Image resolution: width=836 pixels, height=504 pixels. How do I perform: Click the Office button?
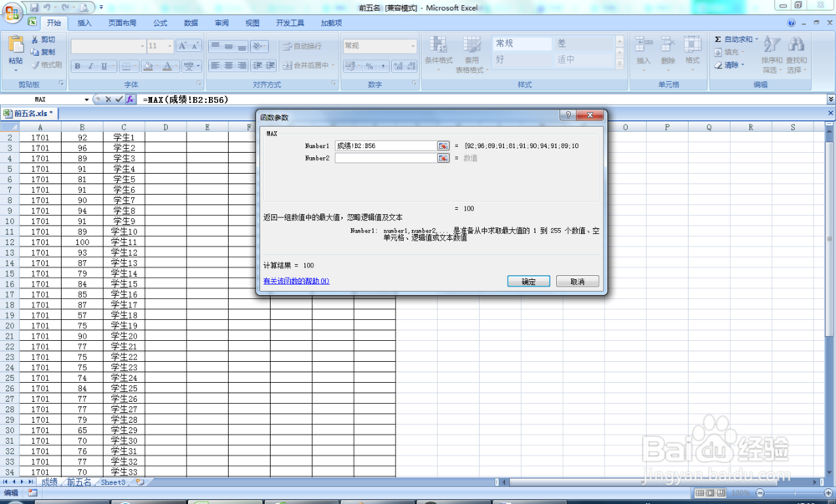(12, 13)
